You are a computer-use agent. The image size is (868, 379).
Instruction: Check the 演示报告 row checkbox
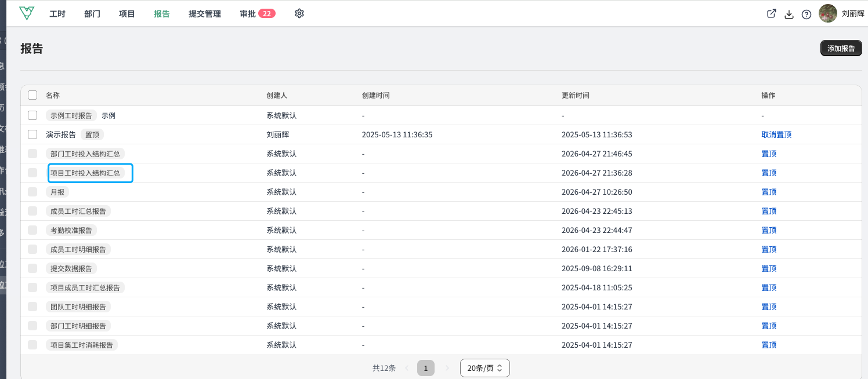coord(32,134)
